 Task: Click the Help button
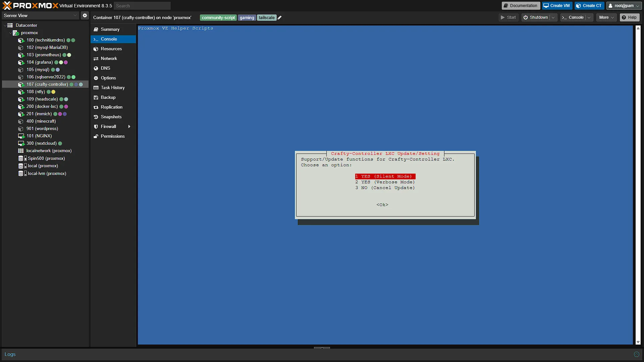(629, 17)
